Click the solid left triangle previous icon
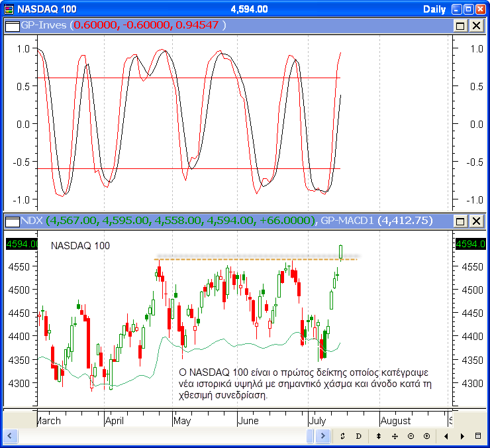490x448 pixels. [x=446, y=436]
